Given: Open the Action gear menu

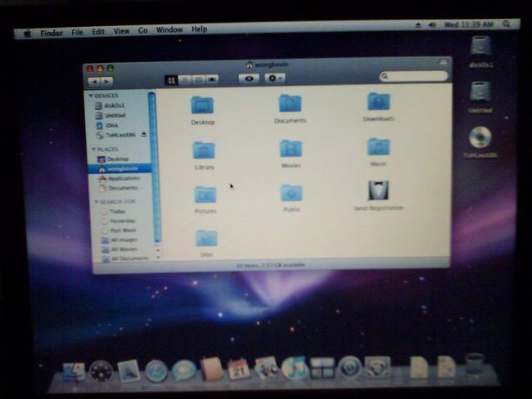Looking at the screenshot, I should point(274,78).
